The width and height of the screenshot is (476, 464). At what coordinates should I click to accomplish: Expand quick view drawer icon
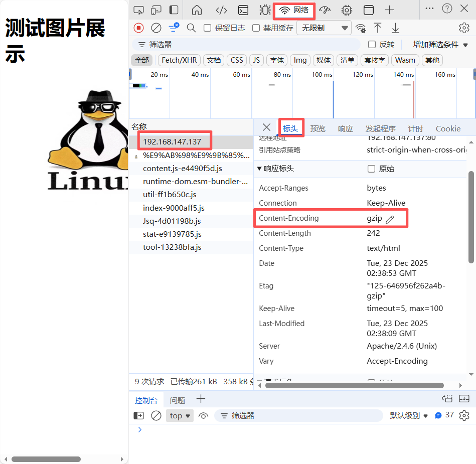click(464, 398)
